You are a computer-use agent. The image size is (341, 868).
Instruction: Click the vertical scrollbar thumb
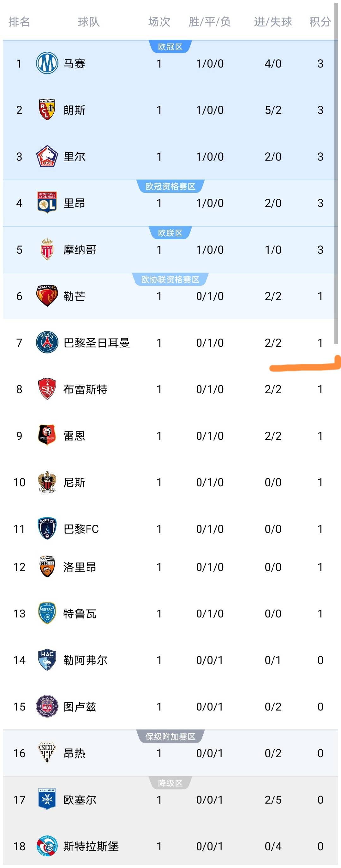click(x=336, y=174)
